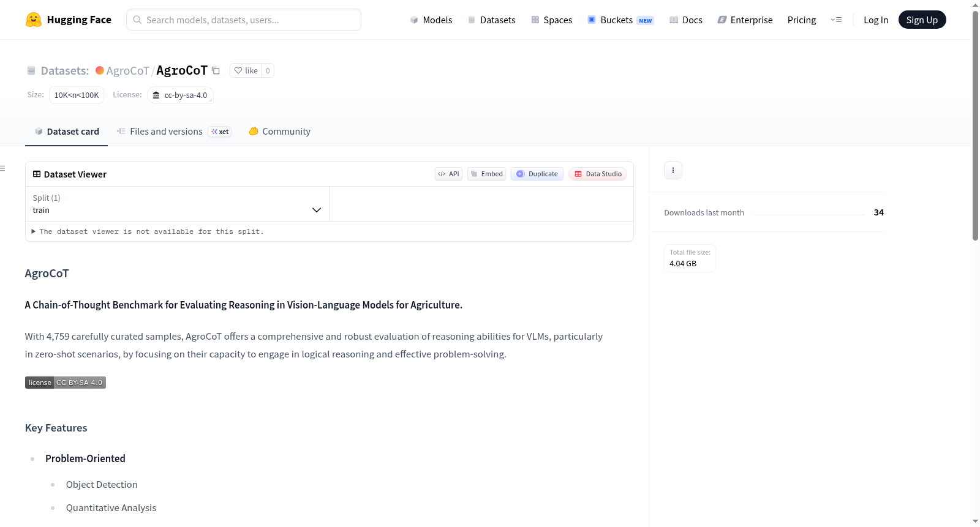Click the page vertical scrollbar
980x527 pixels.
pyautogui.click(x=975, y=125)
